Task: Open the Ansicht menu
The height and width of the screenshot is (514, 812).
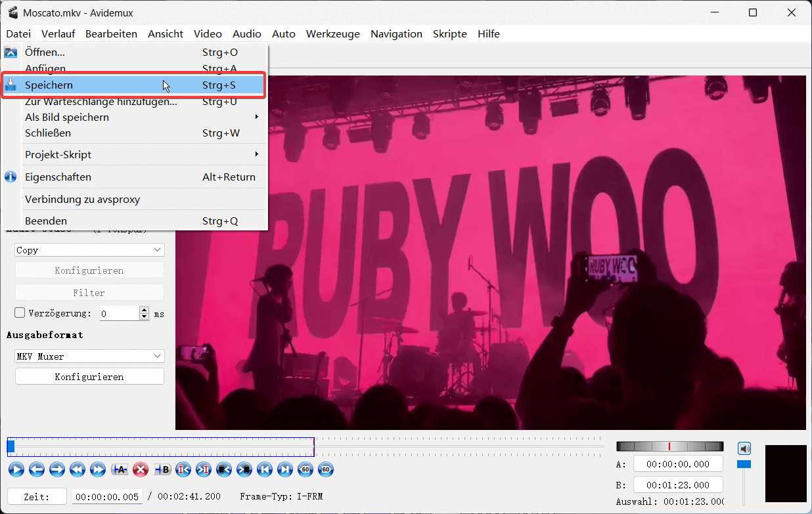Action: tap(166, 33)
